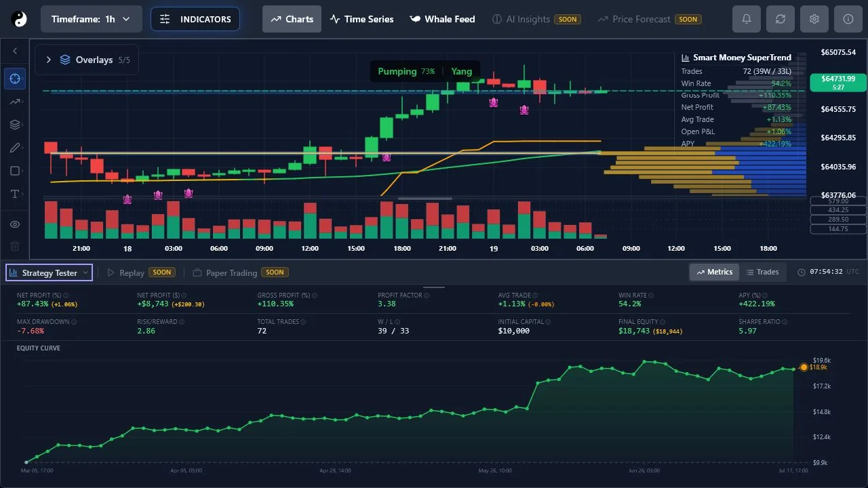This screenshot has height=488, width=868.
Task: Click info icon next to WIN RATE
Action: (x=651, y=296)
